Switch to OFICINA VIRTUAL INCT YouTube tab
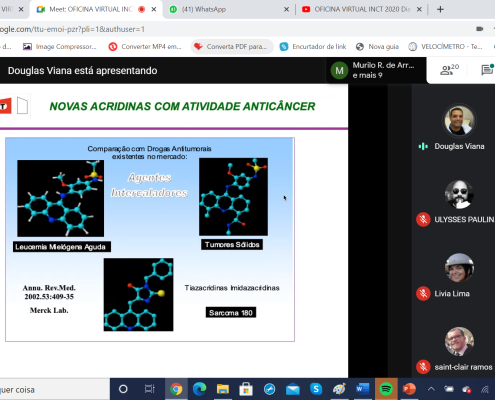The width and height of the screenshot is (495, 400). pyautogui.click(x=362, y=9)
